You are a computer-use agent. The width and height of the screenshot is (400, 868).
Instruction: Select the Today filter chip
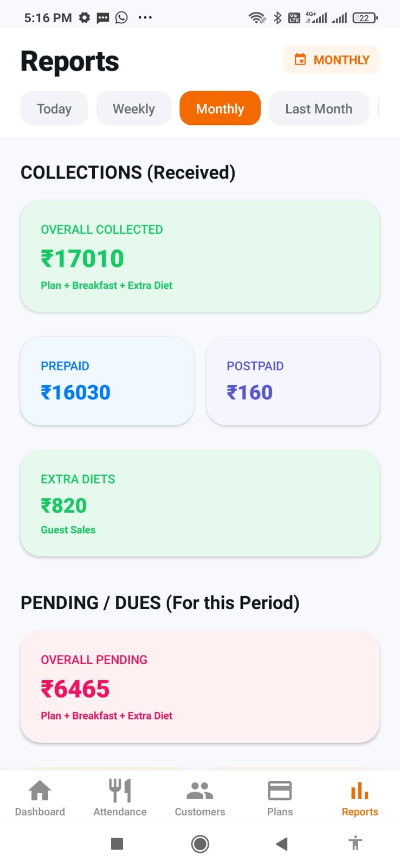[x=54, y=108]
